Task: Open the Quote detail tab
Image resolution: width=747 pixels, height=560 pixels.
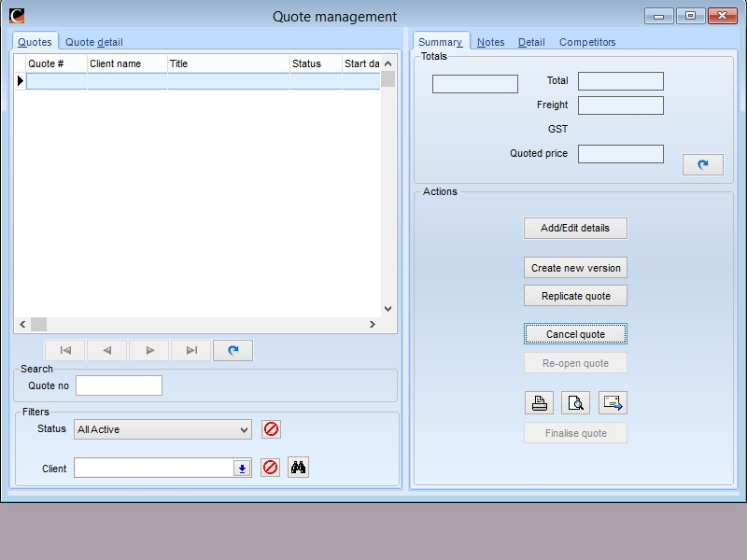Action: coord(94,42)
